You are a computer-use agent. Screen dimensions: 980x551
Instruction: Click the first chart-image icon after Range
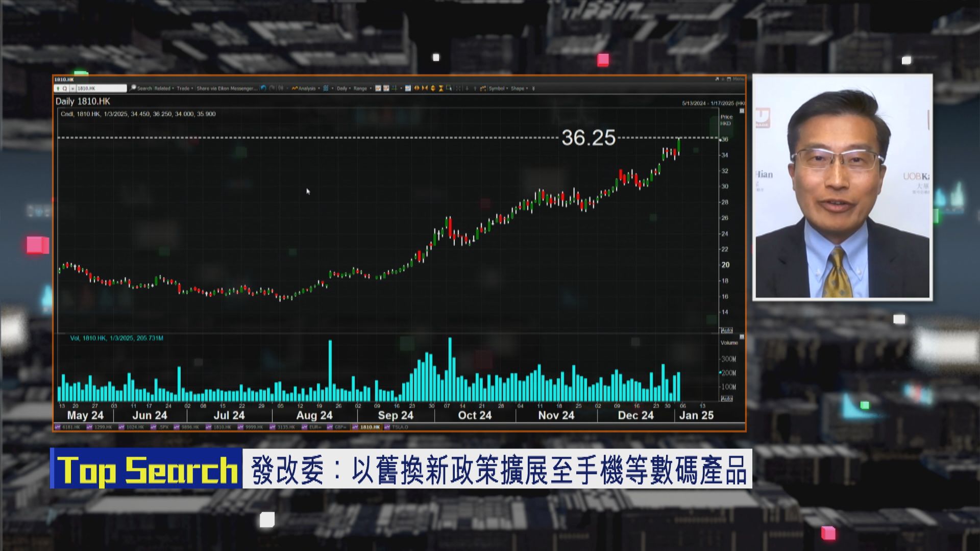(378, 88)
